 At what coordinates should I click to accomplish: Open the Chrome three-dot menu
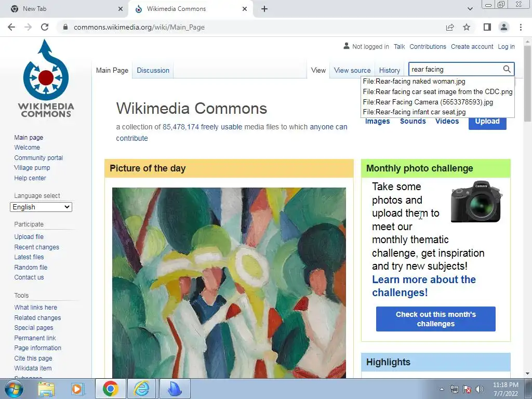coord(521,27)
